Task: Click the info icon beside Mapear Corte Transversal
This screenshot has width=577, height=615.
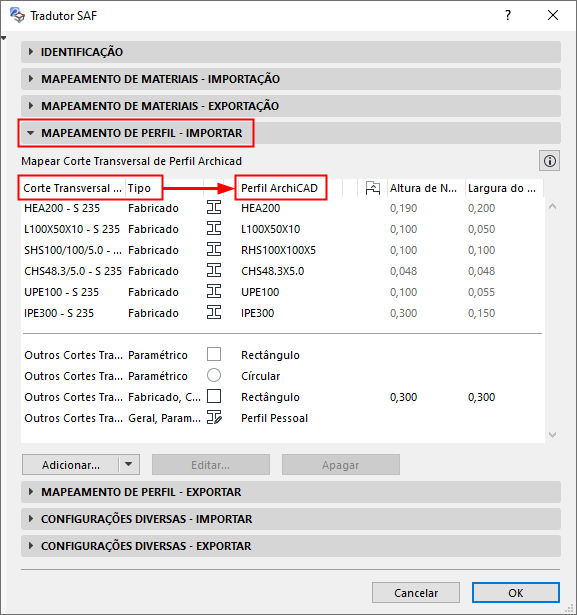Action: click(550, 161)
